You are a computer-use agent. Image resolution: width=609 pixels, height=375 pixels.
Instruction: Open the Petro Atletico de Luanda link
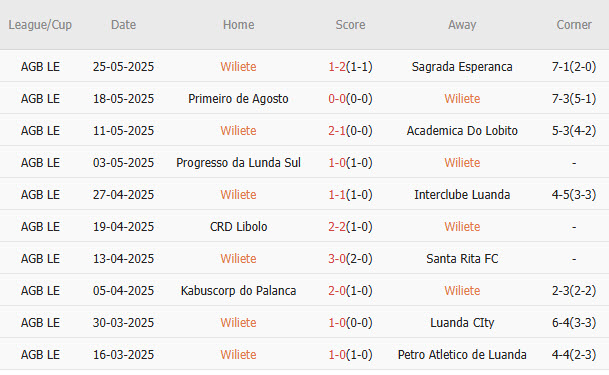pos(462,355)
